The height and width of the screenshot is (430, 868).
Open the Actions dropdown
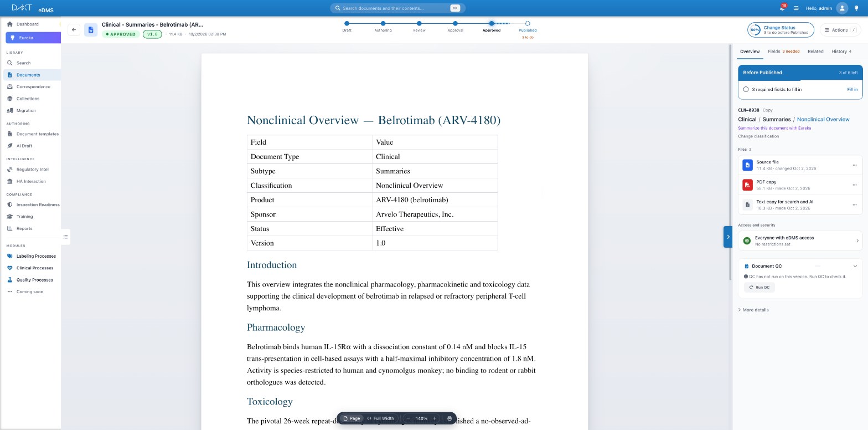tap(840, 30)
